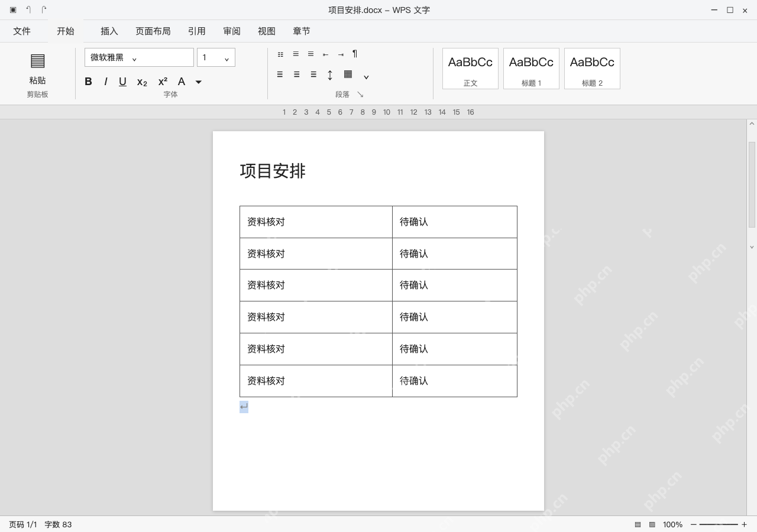The image size is (757, 532).
Task: Open the line spacing options
Action: tap(330, 74)
